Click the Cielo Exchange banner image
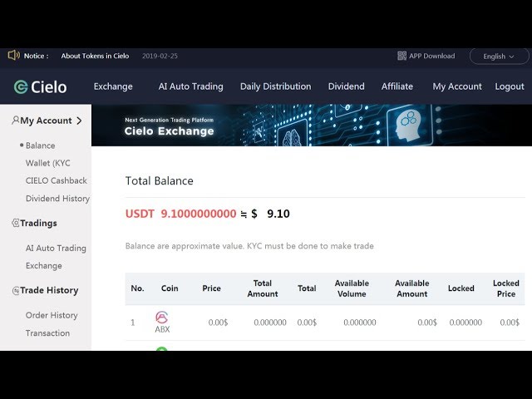 pos(312,126)
